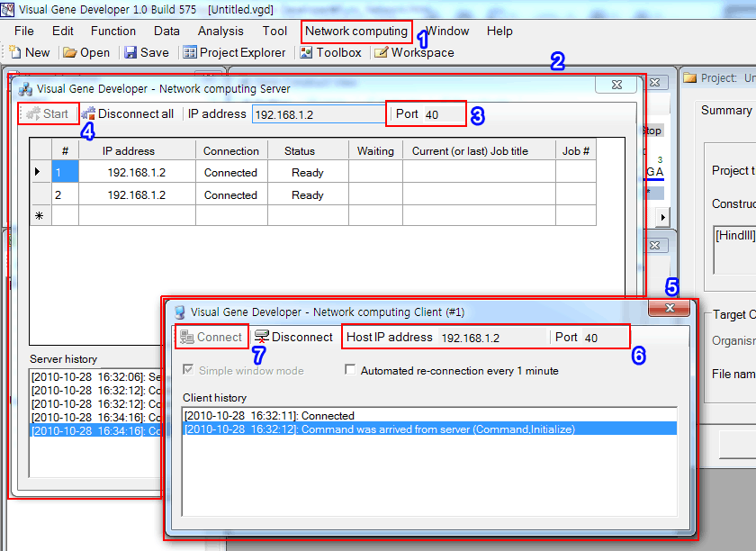Select the Command,Initialize client history entry

pyautogui.click(x=429, y=429)
